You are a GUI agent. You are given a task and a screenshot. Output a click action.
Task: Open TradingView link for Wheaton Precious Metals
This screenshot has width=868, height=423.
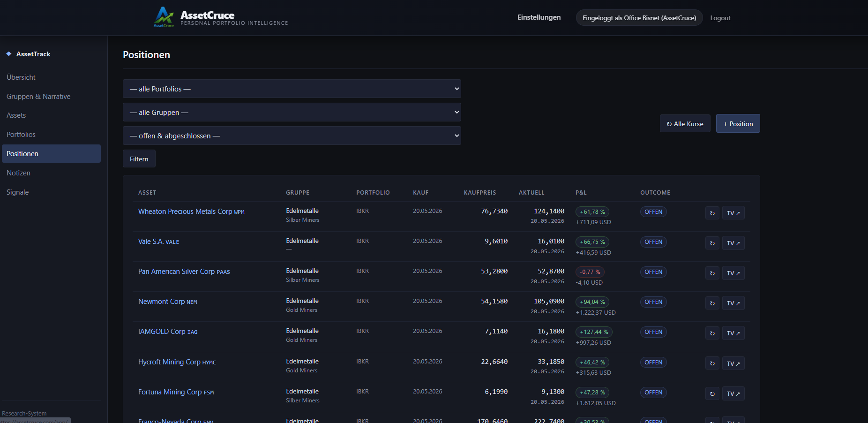point(733,213)
